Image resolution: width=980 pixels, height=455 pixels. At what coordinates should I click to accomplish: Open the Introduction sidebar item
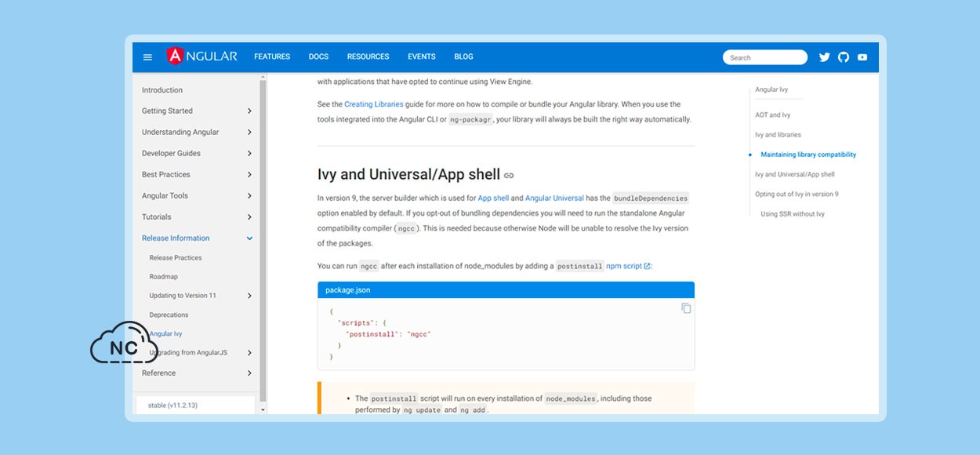point(162,90)
